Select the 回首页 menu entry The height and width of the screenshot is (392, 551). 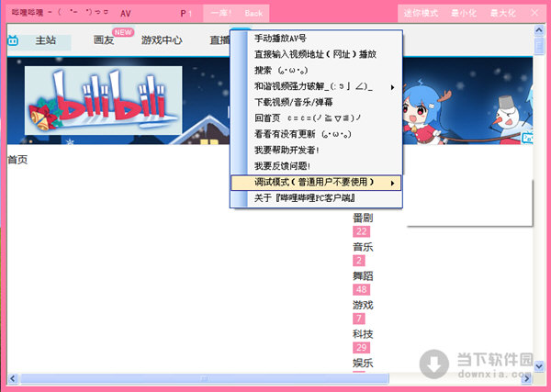coord(316,118)
